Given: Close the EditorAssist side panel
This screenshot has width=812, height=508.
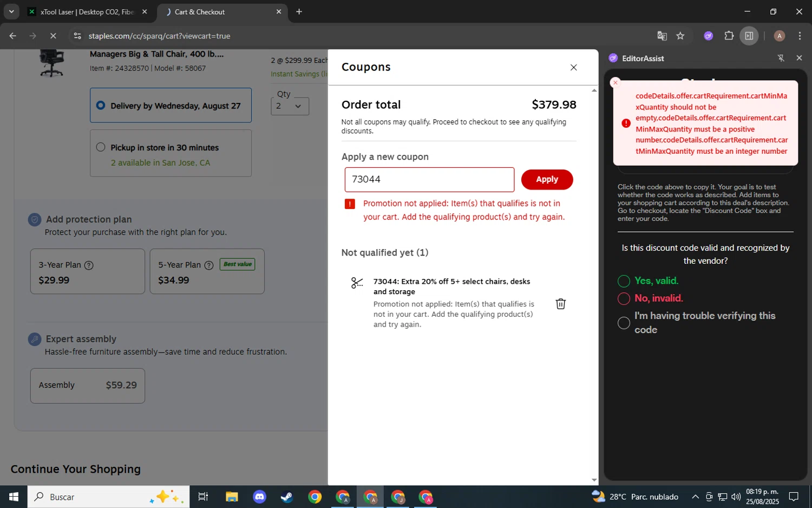Looking at the screenshot, I should pyautogui.click(x=799, y=58).
